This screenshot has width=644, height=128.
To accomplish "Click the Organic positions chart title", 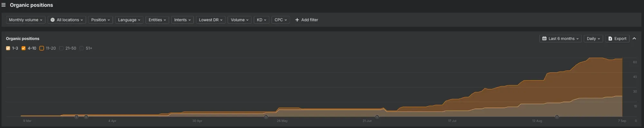I will pos(23,38).
